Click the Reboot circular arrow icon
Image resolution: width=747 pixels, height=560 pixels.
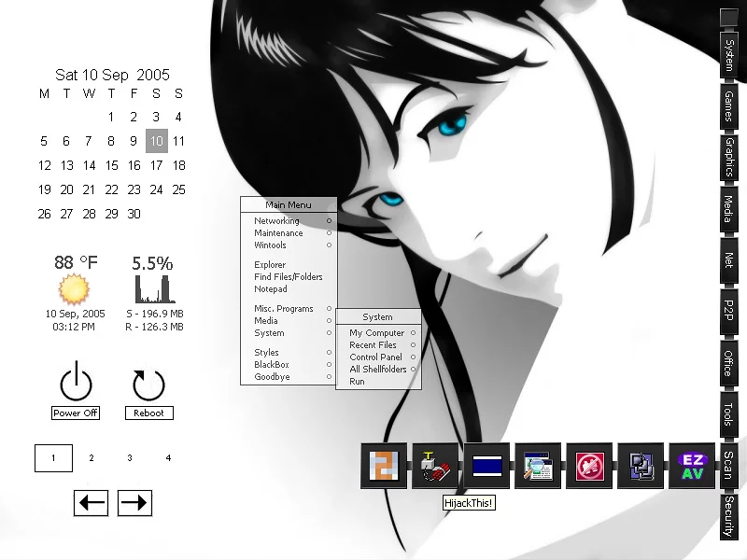click(148, 385)
